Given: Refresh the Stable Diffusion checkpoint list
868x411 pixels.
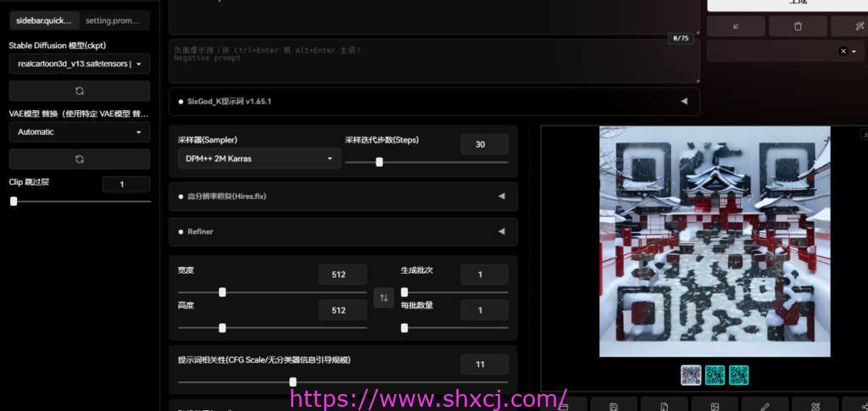Looking at the screenshot, I should click(79, 91).
